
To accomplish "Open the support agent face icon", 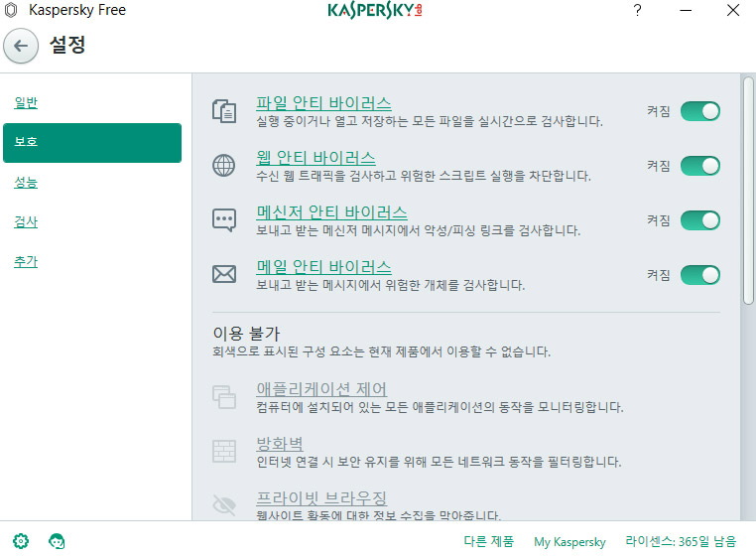I will pos(57,541).
